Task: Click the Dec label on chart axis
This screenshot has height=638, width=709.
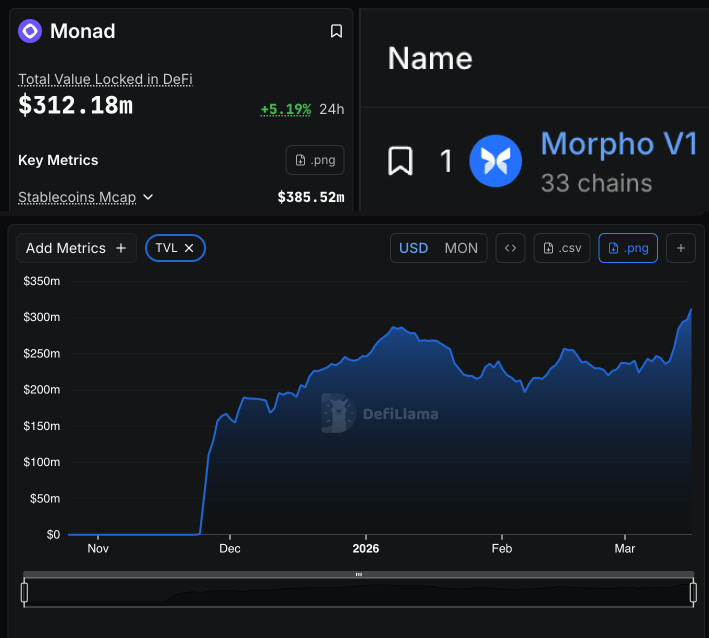Action: [230, 548]
